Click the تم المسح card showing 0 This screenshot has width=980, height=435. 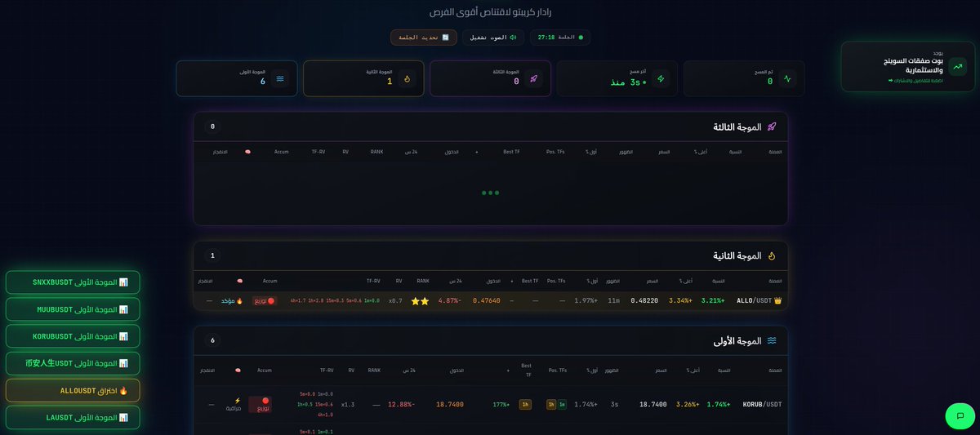[x=744, y=78]
